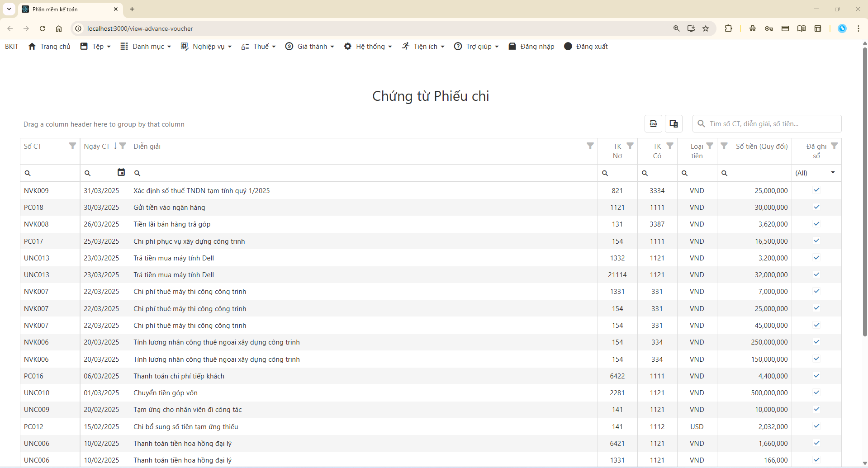868x468 pixels.
Task: Toggle Đã ghi sổ checkmark for PC012
Action: tap(816, 426)
